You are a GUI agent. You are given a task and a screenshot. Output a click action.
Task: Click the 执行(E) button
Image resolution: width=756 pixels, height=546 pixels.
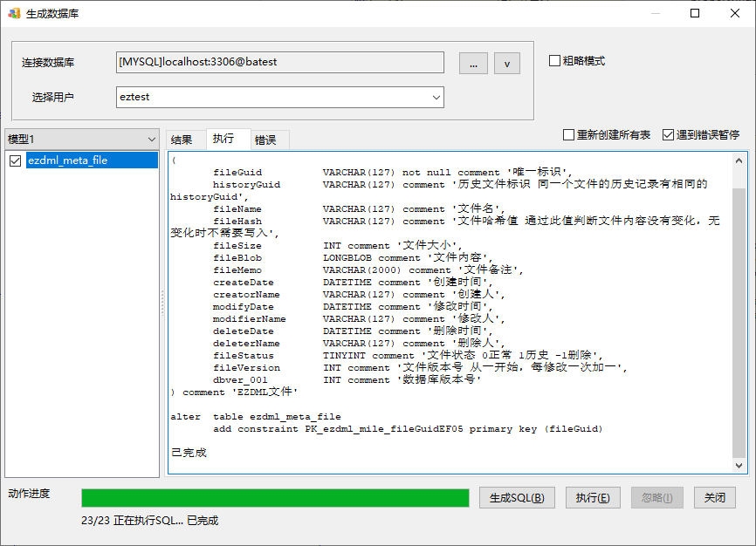click(593, 498)
